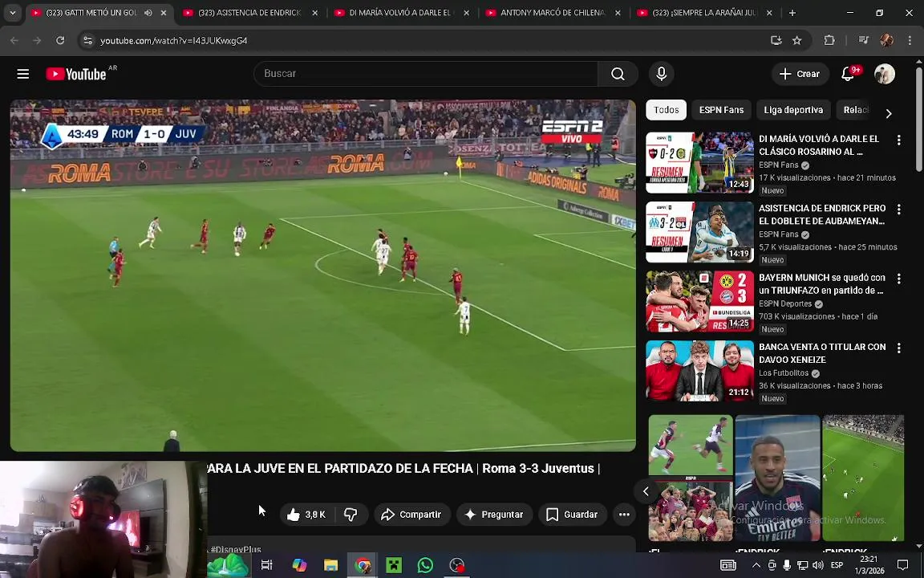Open options menu for ASISTENCIA DE ENDRICK video
Image resolution: width=924 pixels, height=578 pixels.
pos(898,210)
